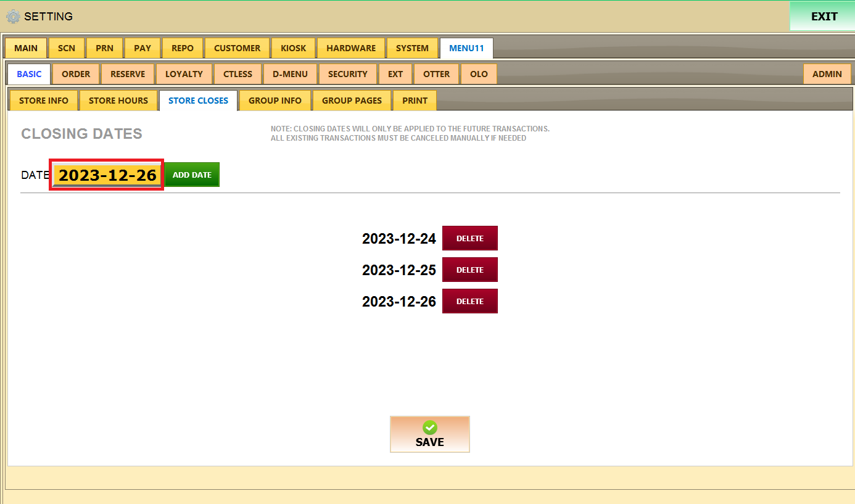Delete the 2023-12-26 closing date

469,301
